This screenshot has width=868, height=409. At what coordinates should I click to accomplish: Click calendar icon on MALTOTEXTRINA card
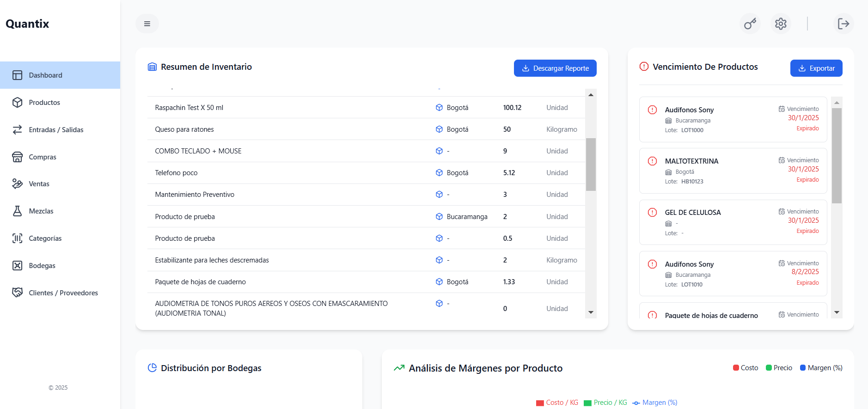click(x=782, y=160)
